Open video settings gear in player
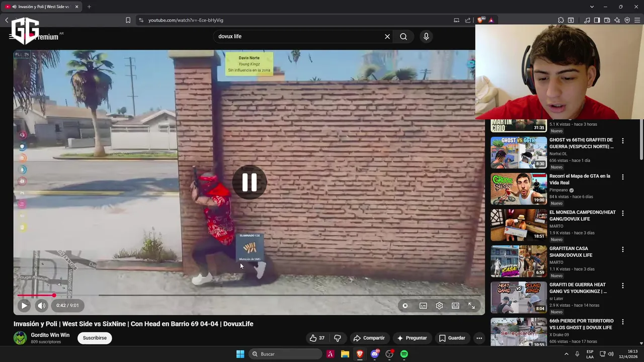 [x=439, y=305]
